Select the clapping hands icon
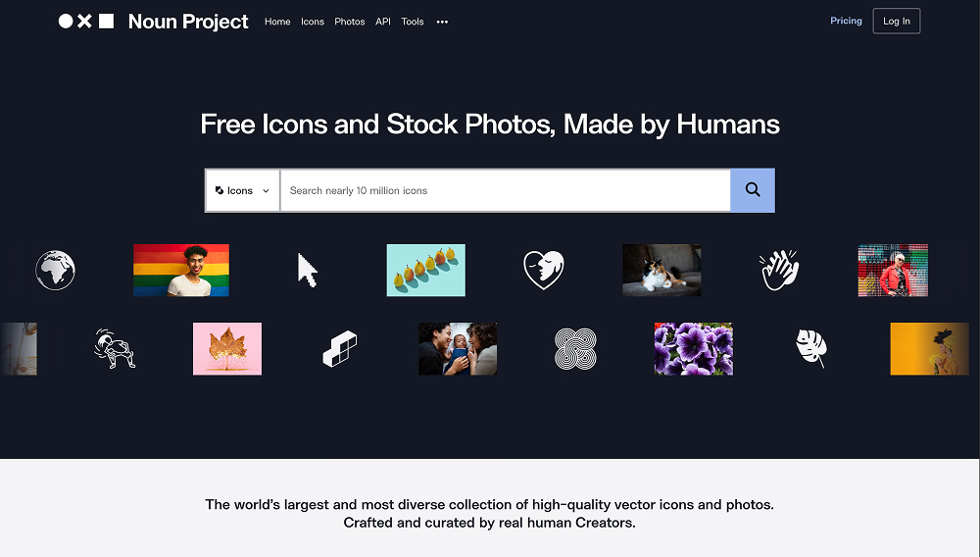 pos(779,270)
